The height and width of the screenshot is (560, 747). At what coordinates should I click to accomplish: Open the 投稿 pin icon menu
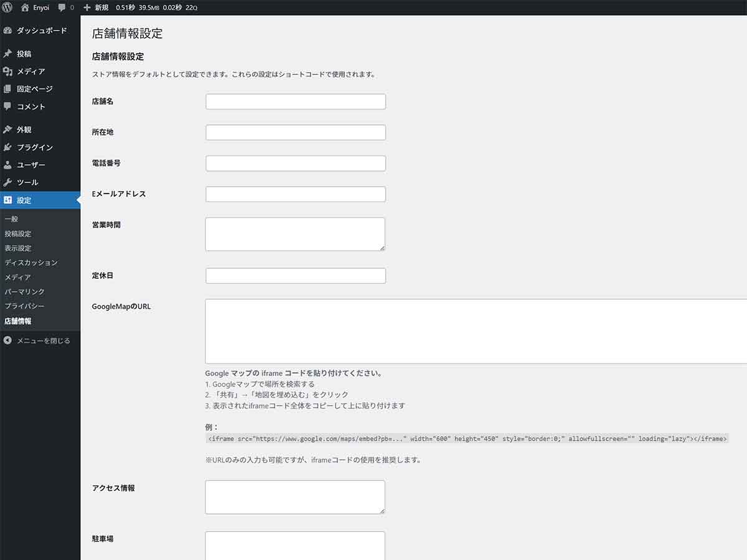click(7, 54)
